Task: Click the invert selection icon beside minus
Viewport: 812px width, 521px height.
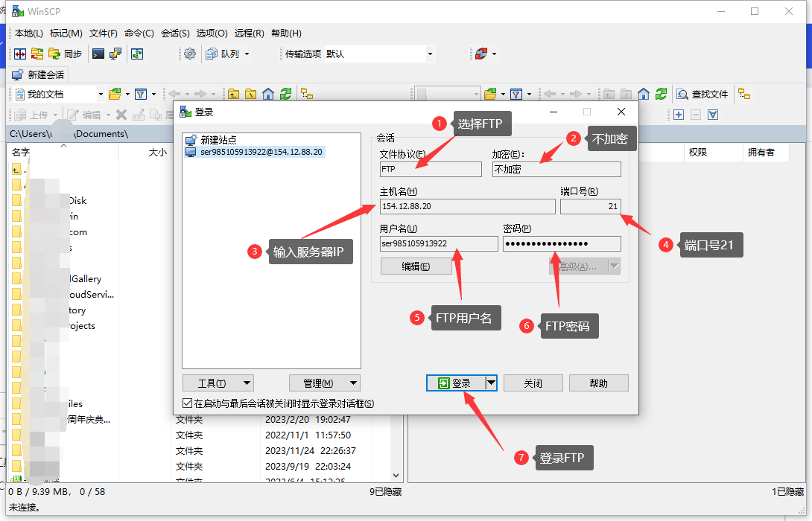Action: click(x=713, y=115)
